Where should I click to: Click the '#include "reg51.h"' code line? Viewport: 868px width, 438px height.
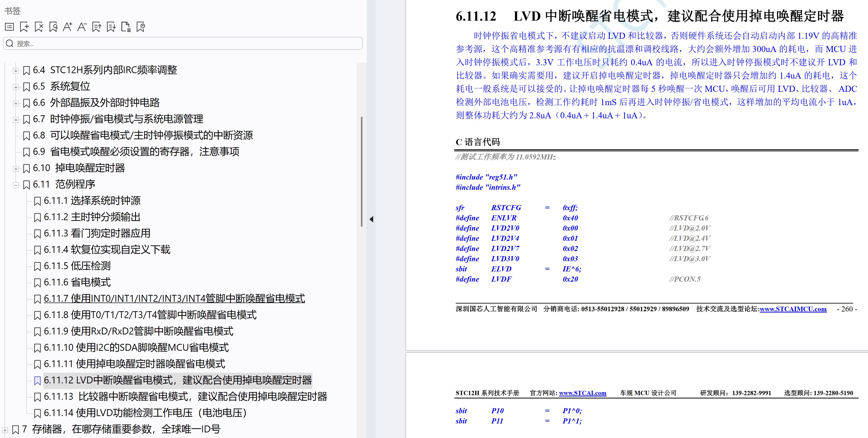coord(486,177)
